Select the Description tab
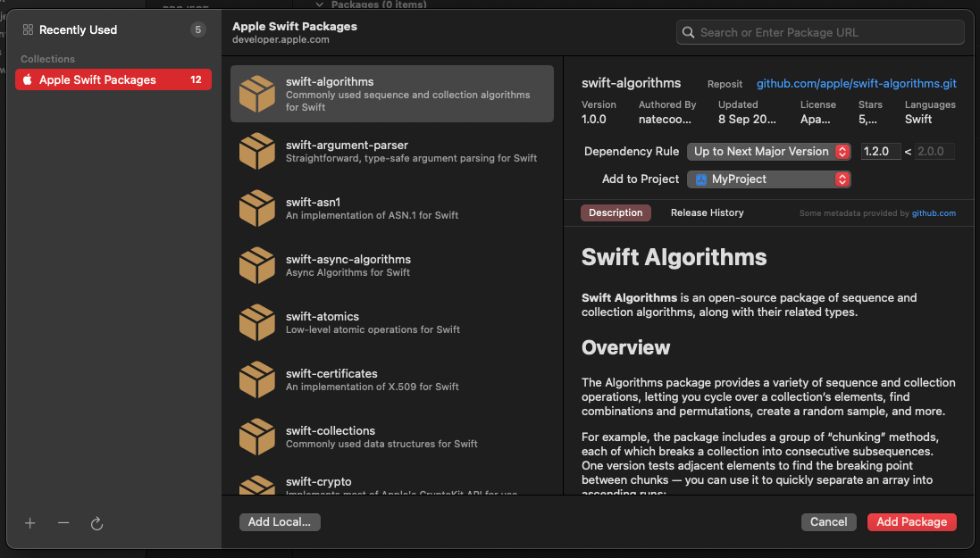The width and height of the screenshot is (980, 558). pos(616,212)
